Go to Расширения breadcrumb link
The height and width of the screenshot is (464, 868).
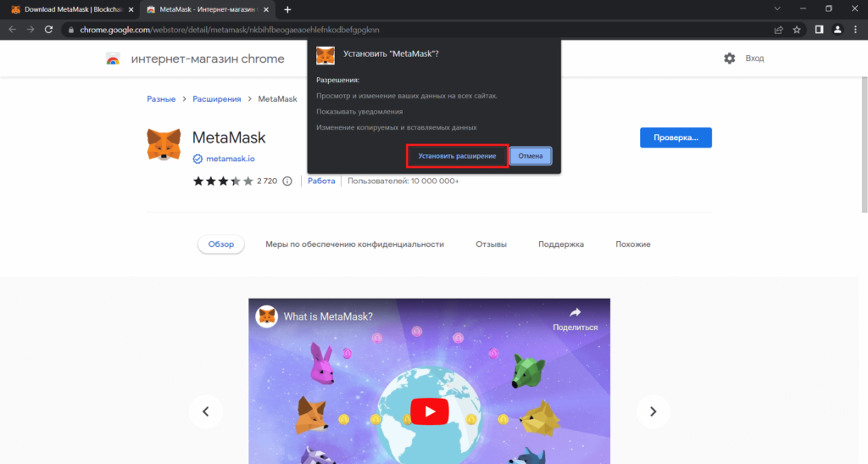pos(216,99)
